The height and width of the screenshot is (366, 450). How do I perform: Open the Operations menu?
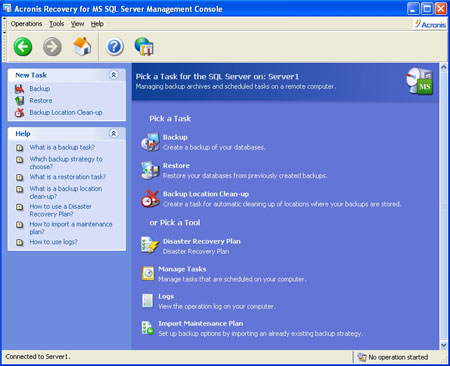[x=26, y=24]
